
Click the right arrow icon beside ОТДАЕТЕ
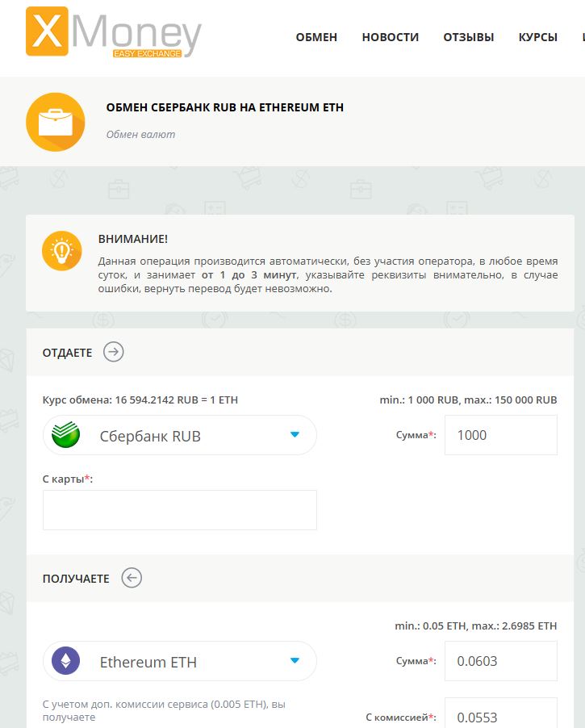click(x=114, y=352)
